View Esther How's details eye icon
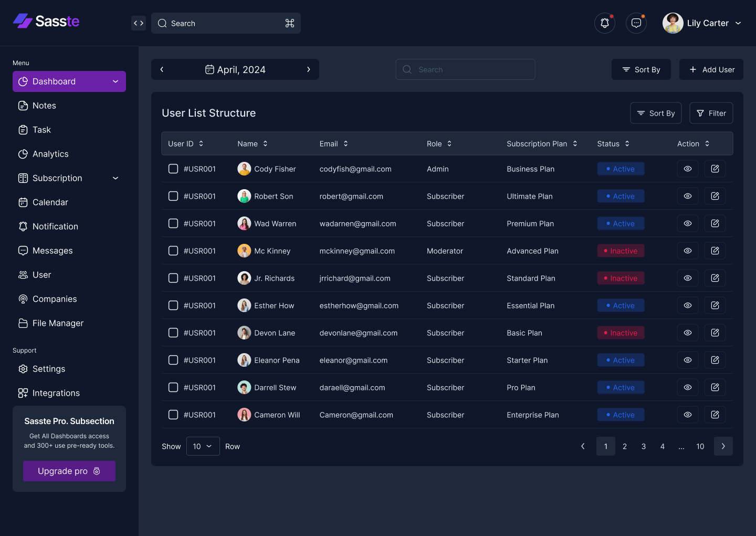Image resolution: width=756 pixels, height=536 pixels. click(x=688, y=305)
